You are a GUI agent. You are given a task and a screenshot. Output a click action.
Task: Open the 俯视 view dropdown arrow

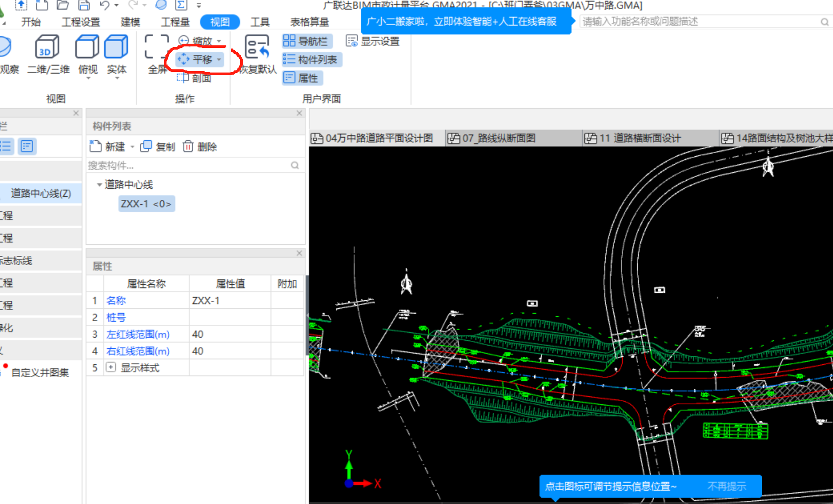point(88,78)
